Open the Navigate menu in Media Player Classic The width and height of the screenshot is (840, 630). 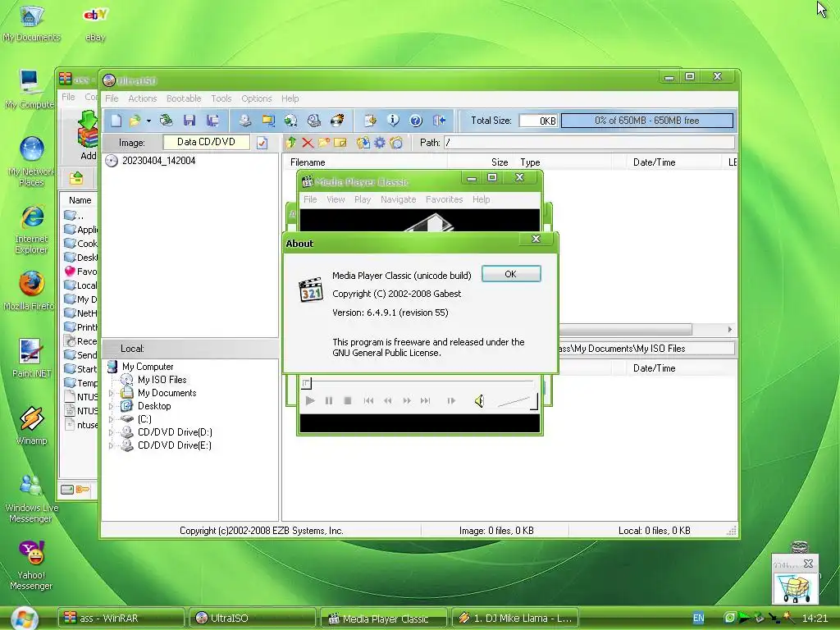[x=398, y=199]
